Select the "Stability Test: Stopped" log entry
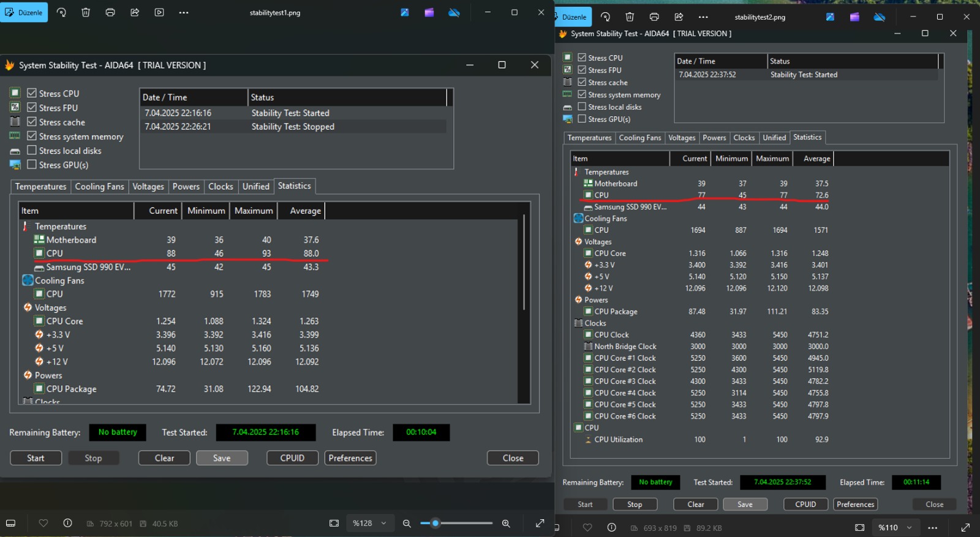980x537 pixels. [x=293, y=127]
